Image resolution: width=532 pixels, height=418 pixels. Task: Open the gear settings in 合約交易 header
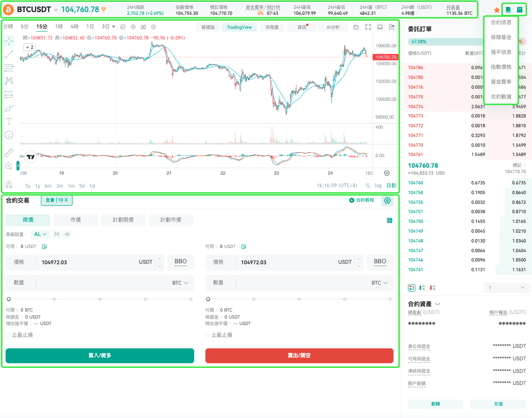[x=387, y=201]
